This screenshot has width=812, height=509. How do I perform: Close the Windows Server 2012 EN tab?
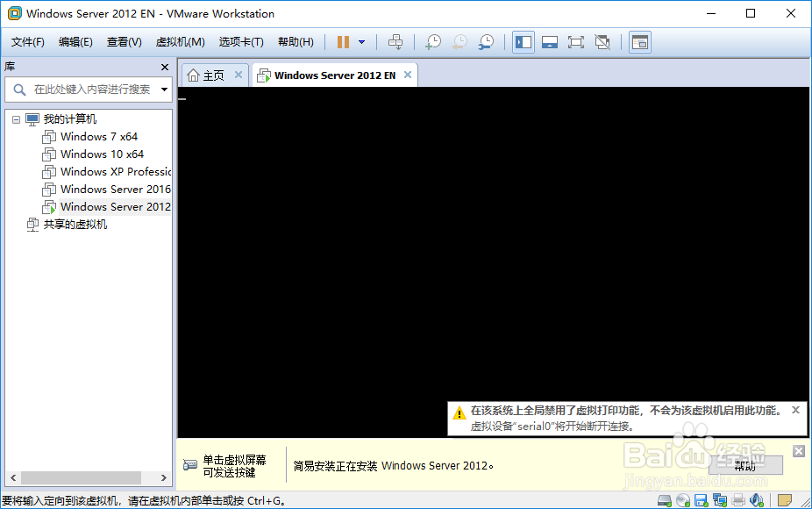[x=408, y=75]
